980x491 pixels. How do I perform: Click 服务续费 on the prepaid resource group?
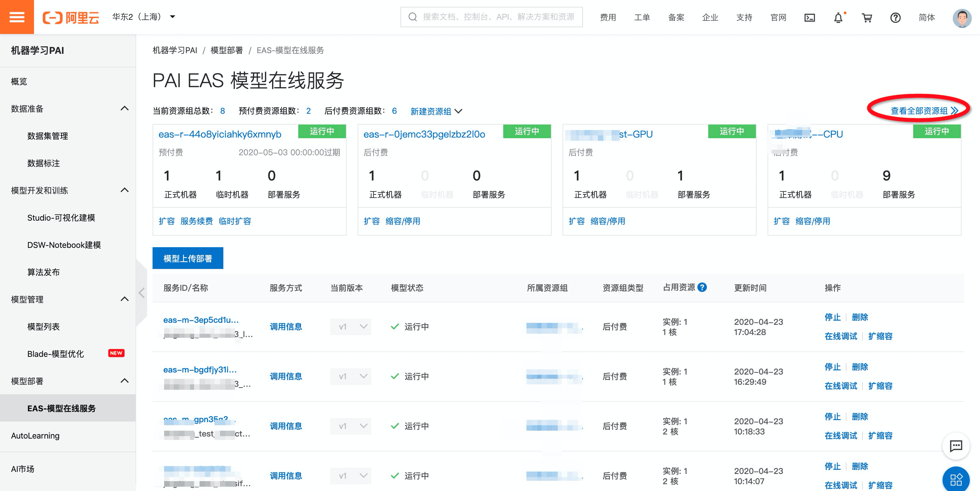point(196,221)
